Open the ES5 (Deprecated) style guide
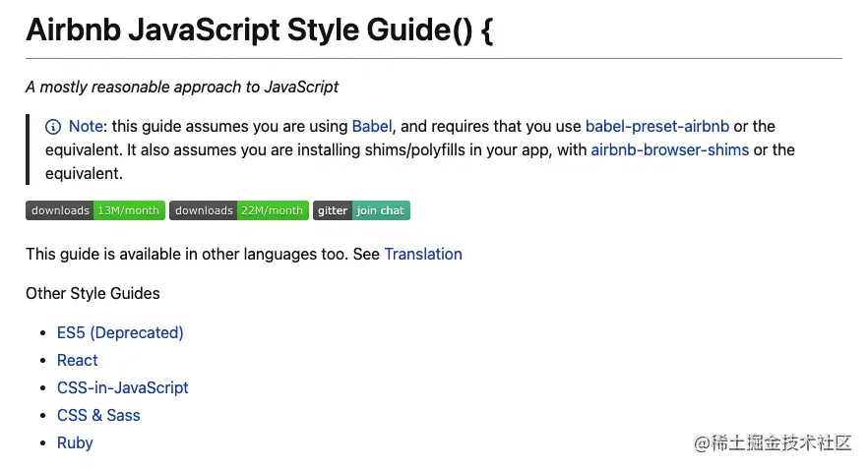 click(x=120, y=332)
